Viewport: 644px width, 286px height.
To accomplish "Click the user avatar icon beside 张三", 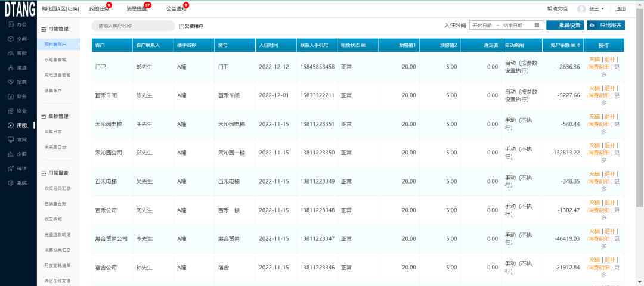I will pos(581,8).
